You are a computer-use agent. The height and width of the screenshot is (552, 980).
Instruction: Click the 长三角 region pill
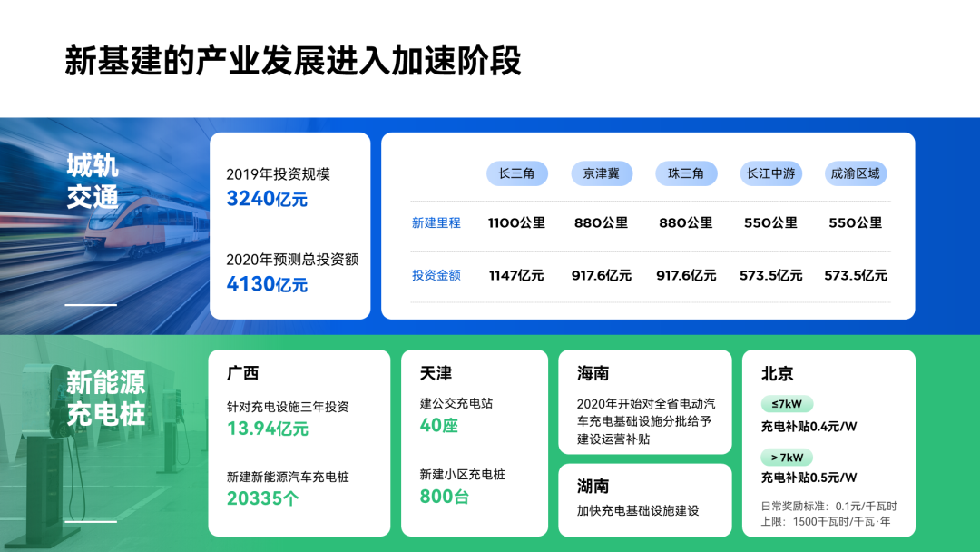[x=517, y=173]
